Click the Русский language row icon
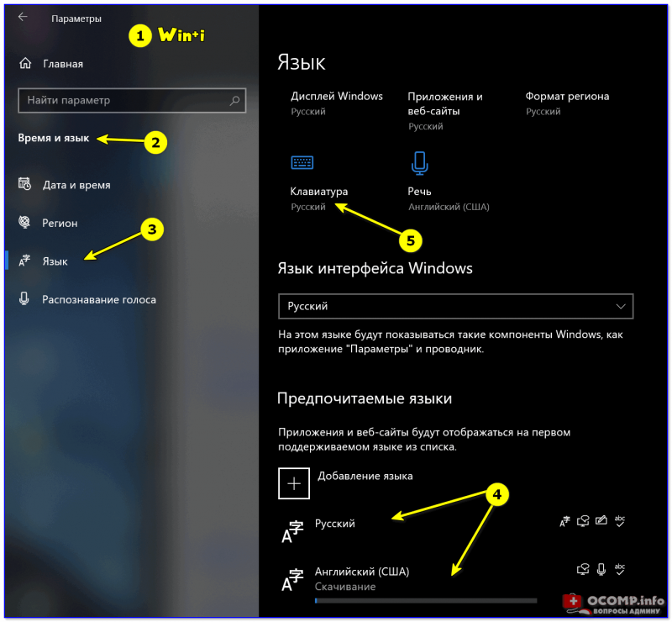Screen dimensions: 672x622 coord(292,531)
